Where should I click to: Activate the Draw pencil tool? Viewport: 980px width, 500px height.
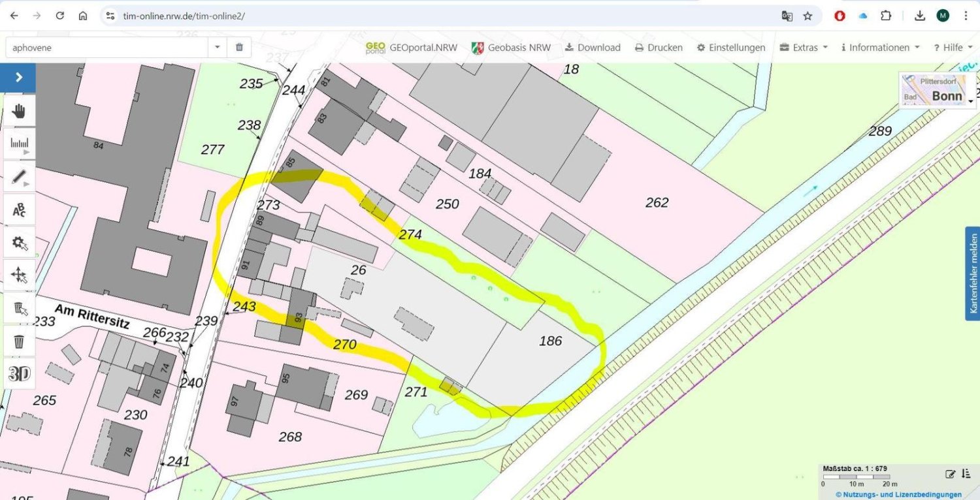18,175
